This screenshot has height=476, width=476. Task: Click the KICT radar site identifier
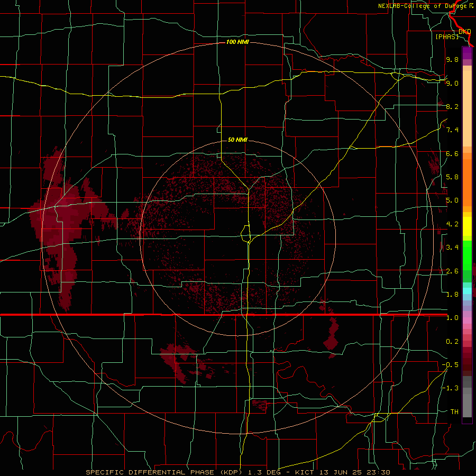tap(304, 472)
